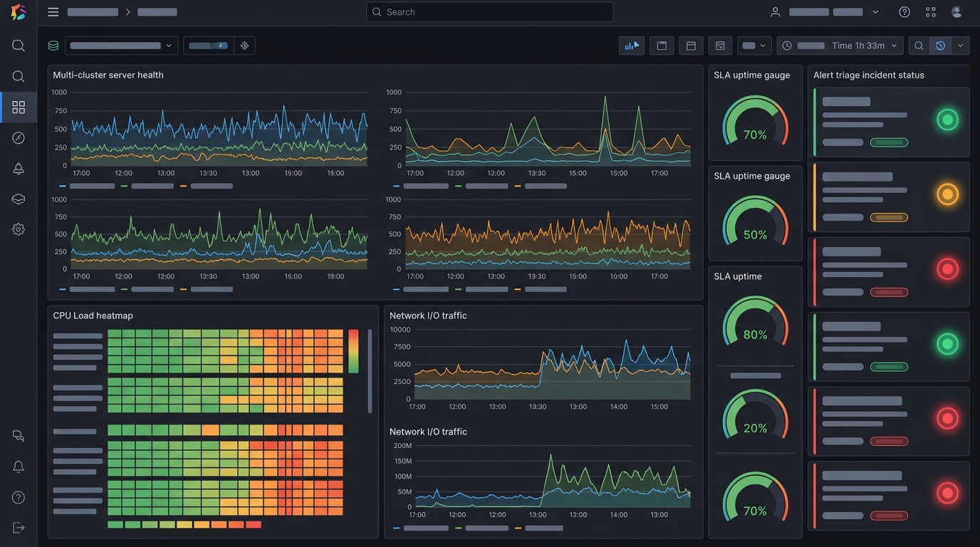Open the refresh interval dropdown arrow

point(961,46)
